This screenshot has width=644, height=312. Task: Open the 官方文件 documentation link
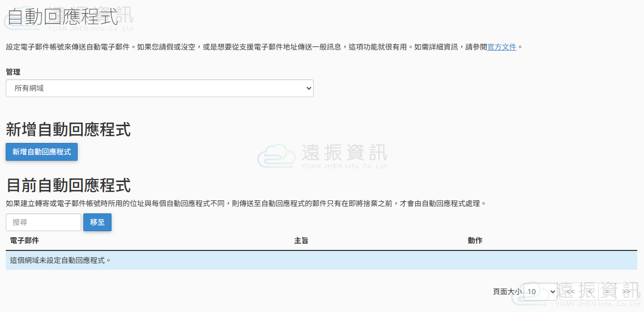(502, 47)
